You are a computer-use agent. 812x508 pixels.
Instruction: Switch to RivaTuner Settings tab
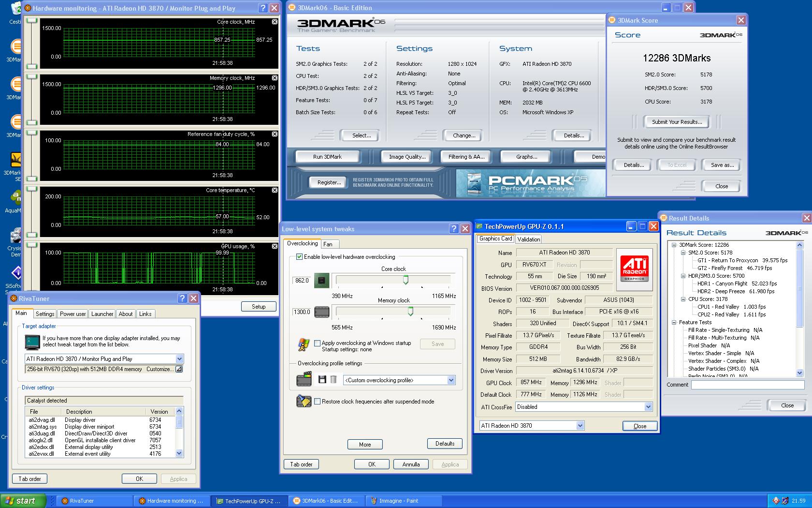coord(45,314)
